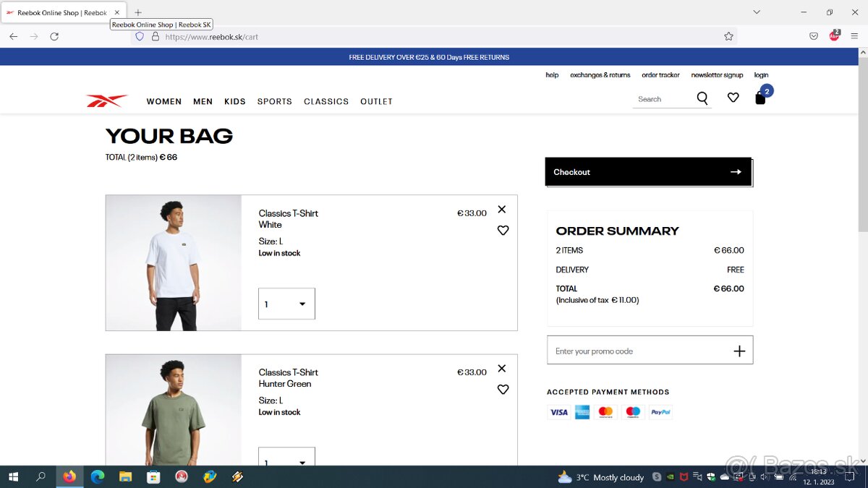This screenshot has height=488, width=868.
Task: Open the Windows Start menu
Action: click(13, 477)
